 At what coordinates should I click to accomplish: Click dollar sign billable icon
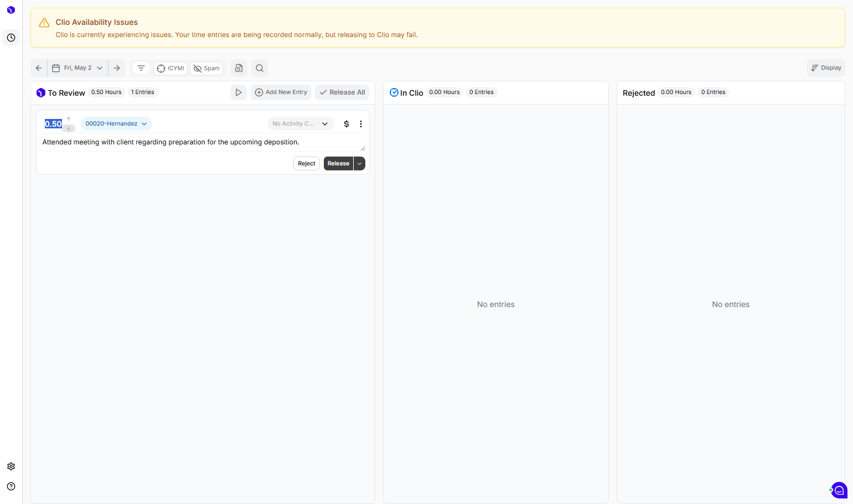pyautogui.click(x=347, y=124)
